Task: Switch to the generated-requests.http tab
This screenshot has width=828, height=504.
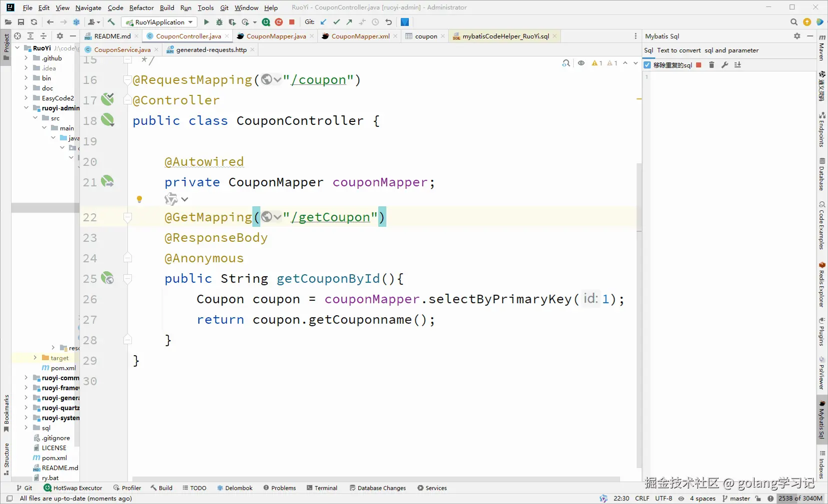Action: click(211, 49)
